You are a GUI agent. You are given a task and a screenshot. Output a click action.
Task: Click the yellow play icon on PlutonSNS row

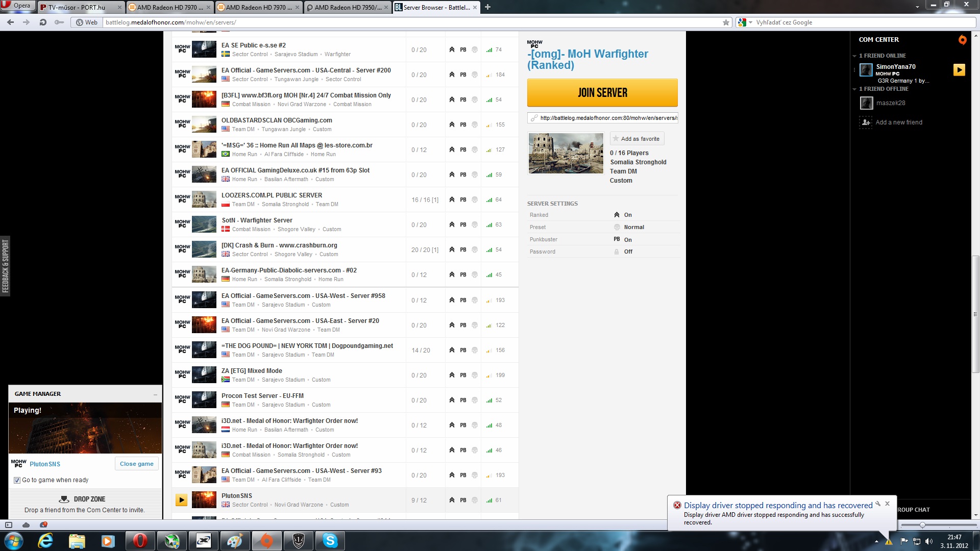[x=181, y=500]
